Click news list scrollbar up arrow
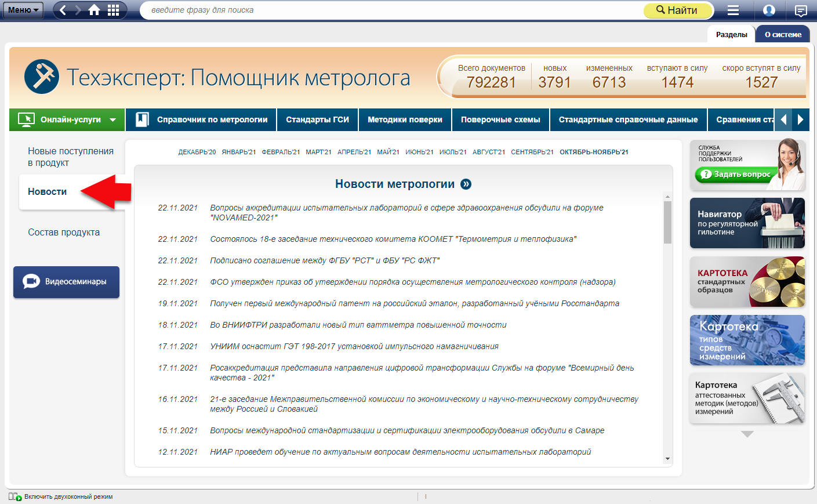The image size is (817, 504). tap(667, 197)
